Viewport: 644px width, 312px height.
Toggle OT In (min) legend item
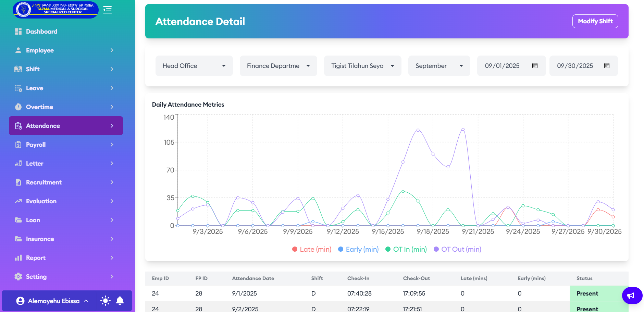click(406, 249)
